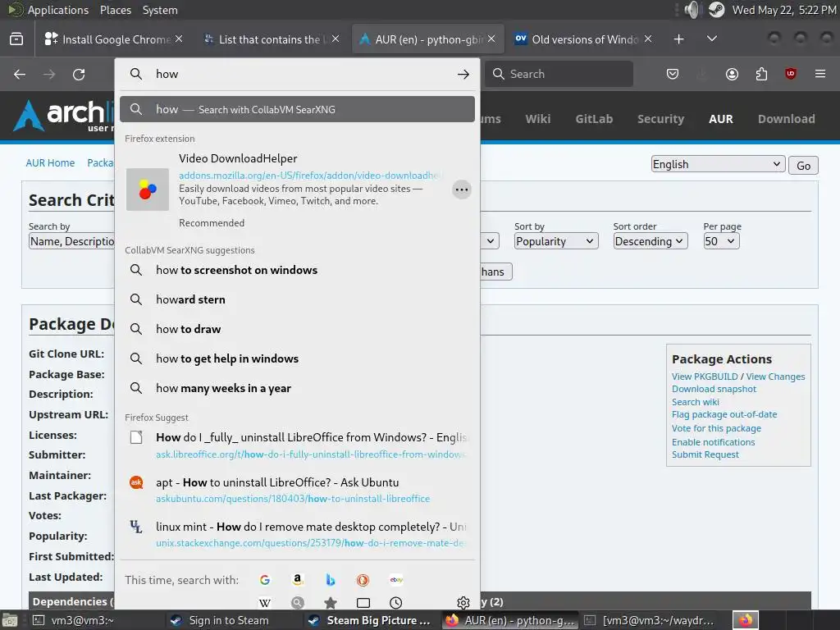
Task: Open 'remove mate desktop completely' result
Action: (x=297, y=534)
